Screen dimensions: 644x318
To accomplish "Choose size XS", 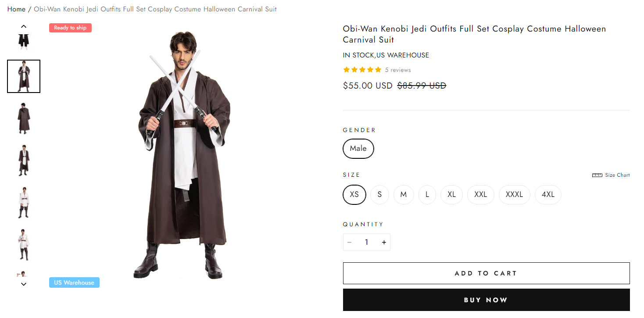I will (354, 195).
